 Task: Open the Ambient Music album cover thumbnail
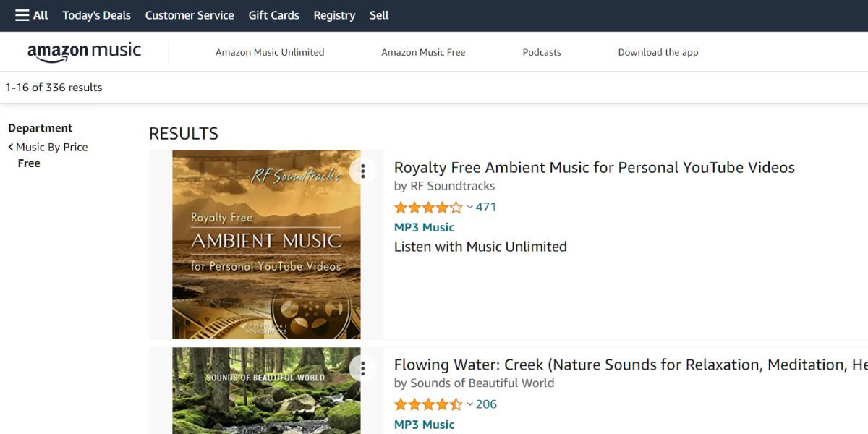tap(266, 244)
